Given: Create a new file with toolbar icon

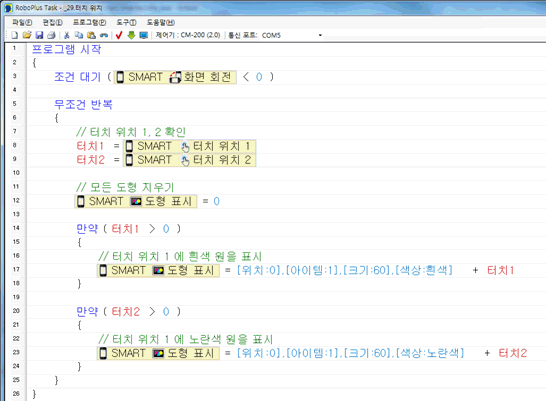Looking at the screenshot, I should pyautogui.click(x=15, y=35).
